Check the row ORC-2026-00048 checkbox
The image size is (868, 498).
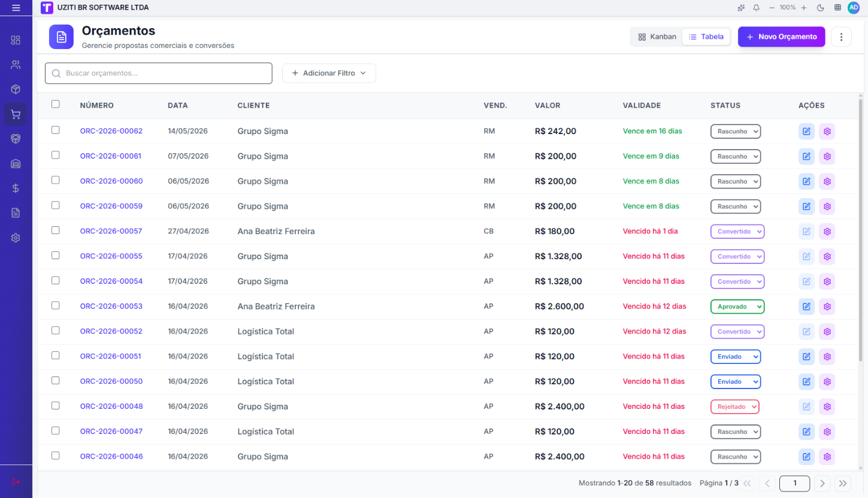(56, 405)
